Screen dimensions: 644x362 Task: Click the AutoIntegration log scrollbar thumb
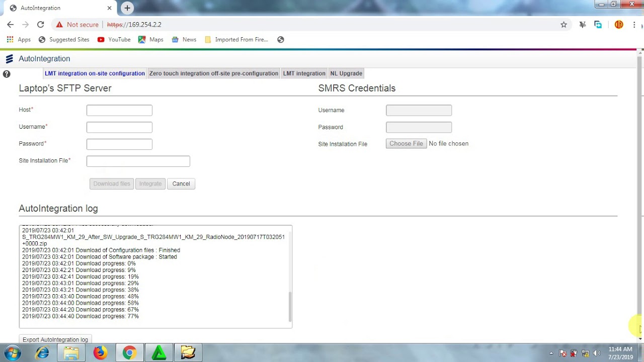[290, 307]
